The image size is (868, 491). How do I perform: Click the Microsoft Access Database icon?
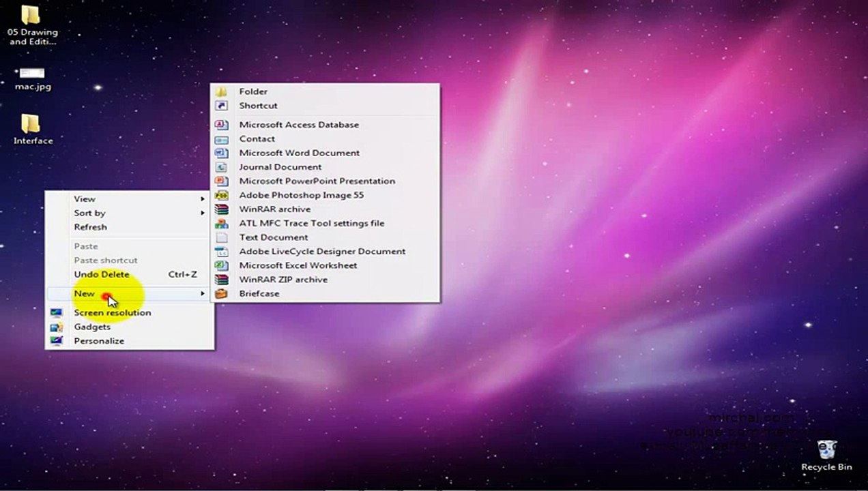click(221, 125)
